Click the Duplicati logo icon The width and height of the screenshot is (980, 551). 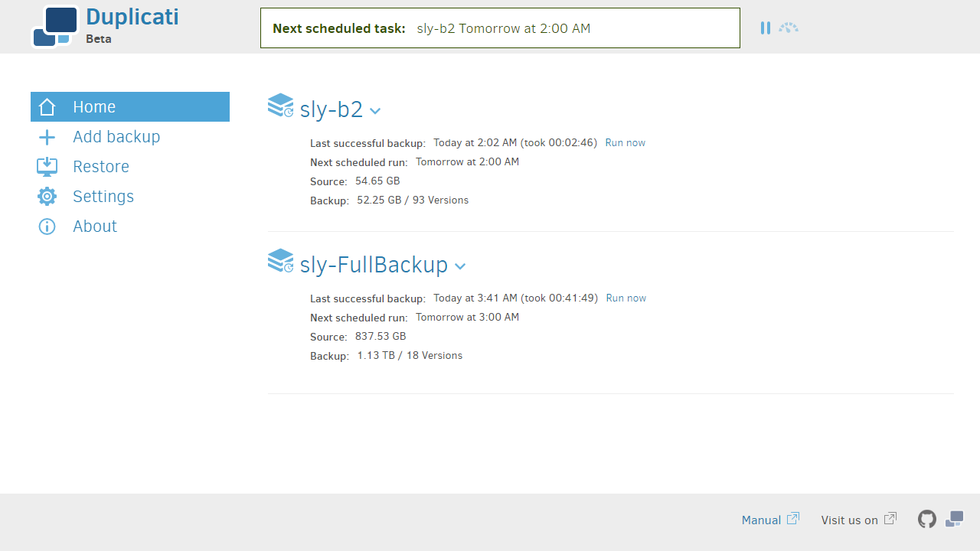[x=54, y=26]
